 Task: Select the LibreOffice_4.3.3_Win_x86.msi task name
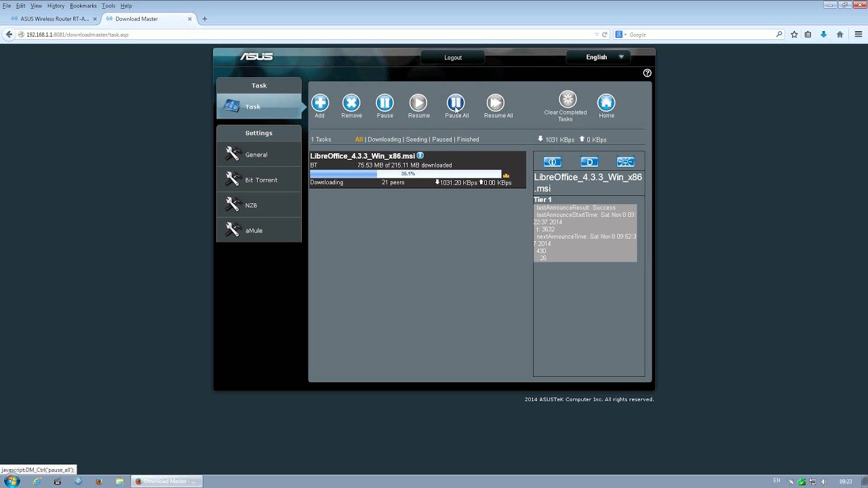coord(362,156)
